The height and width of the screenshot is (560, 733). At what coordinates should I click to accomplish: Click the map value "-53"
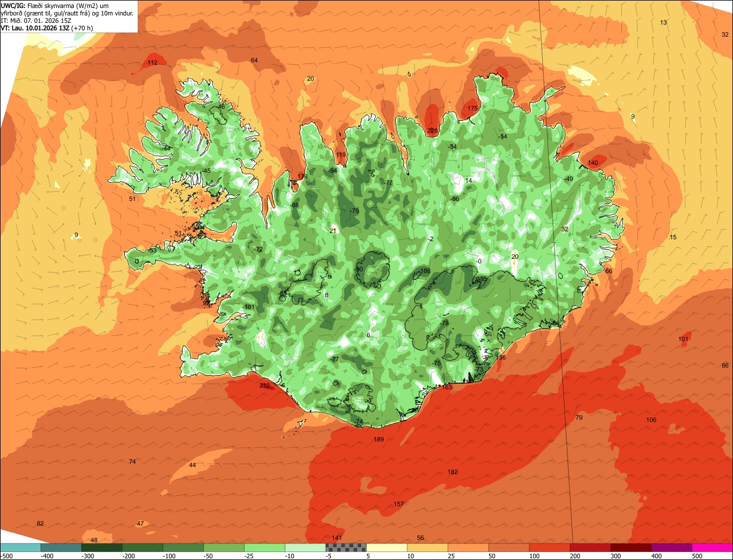pyautogui.click(x=152, y=250)
